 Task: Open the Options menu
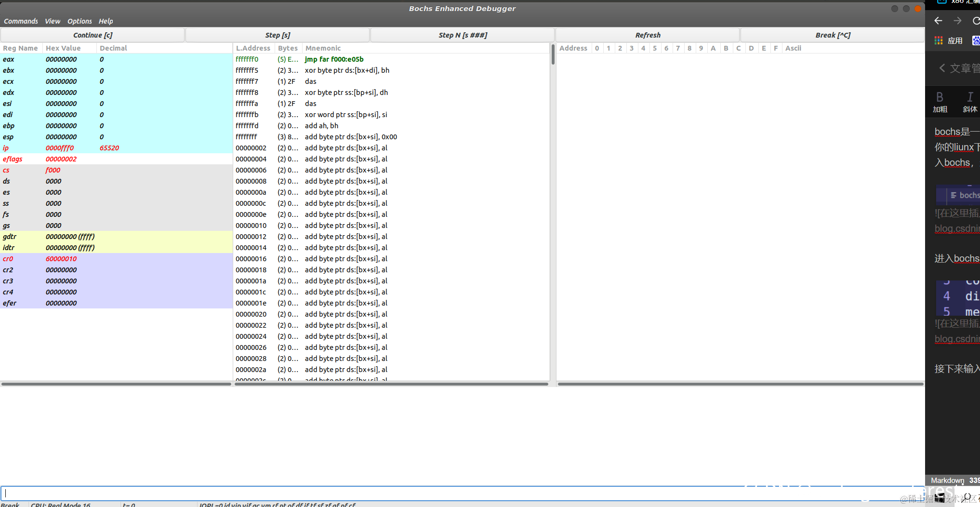(x=79, y=21)
